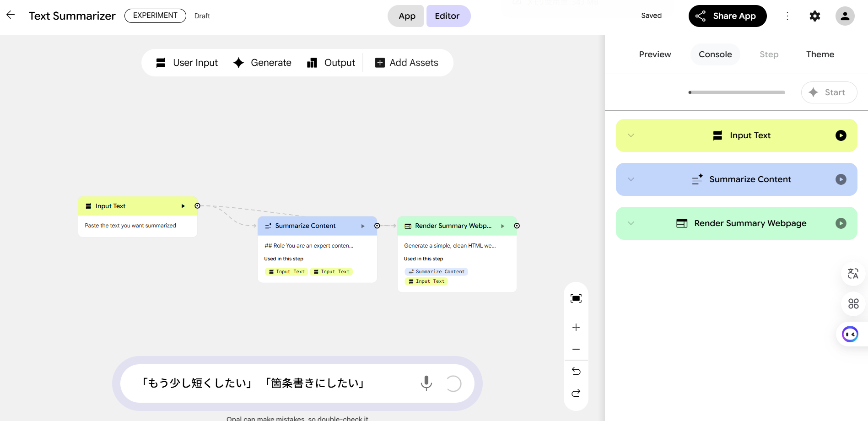Switch to the App view

406,16
